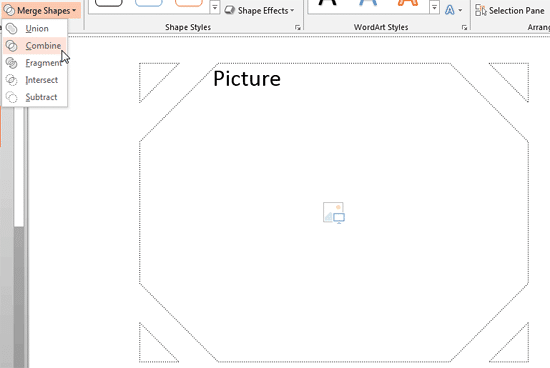Open the Merge Shapes dropdown button

[x=41, y=11]
